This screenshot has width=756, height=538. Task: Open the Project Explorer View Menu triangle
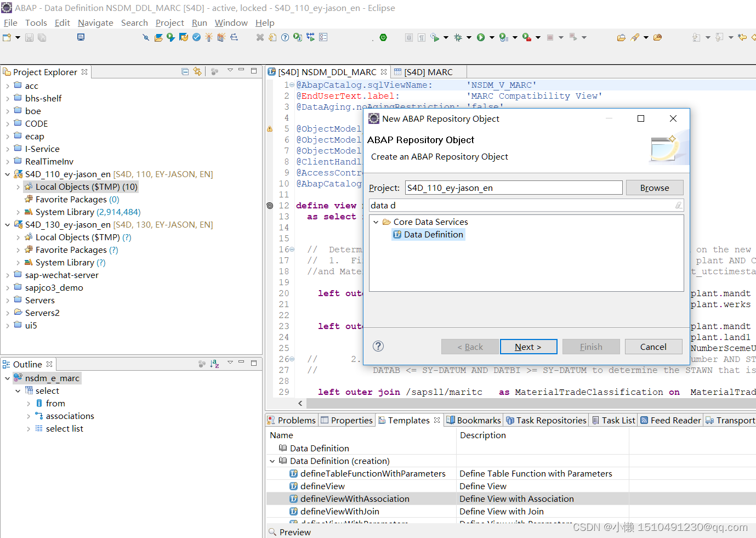230,70
